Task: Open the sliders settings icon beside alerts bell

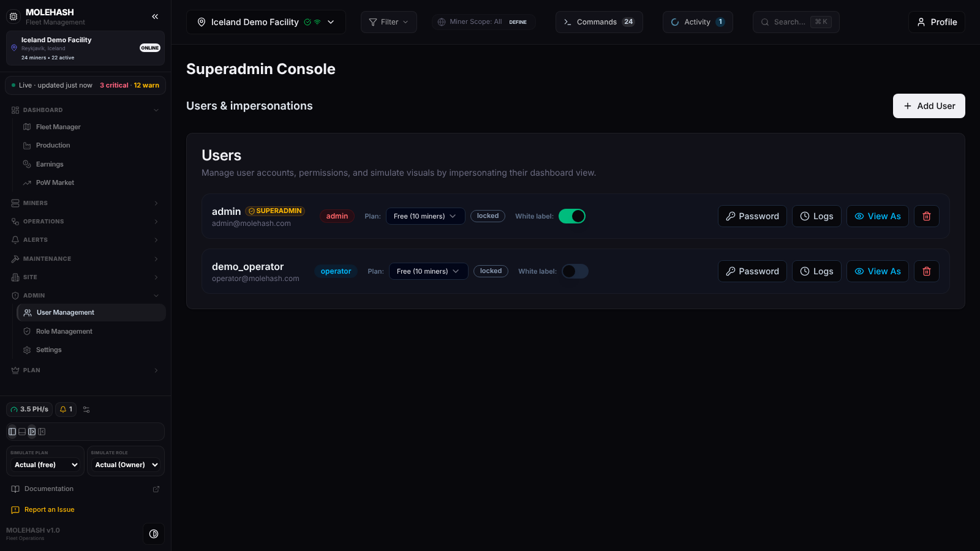Action: click(x=86, y=410)
